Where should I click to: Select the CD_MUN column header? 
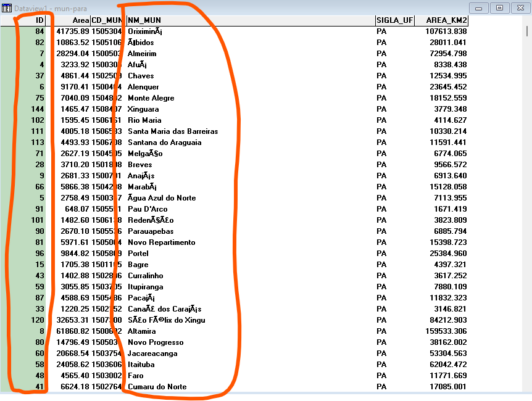(107, 20)
